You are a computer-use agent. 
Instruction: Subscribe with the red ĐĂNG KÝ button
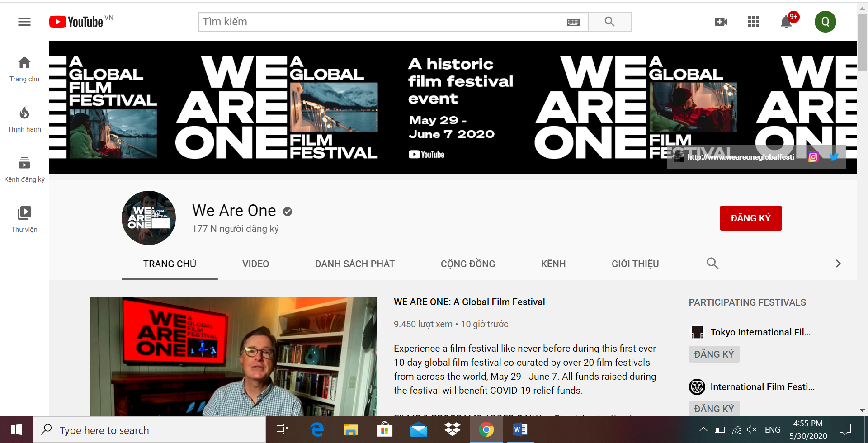750,218
